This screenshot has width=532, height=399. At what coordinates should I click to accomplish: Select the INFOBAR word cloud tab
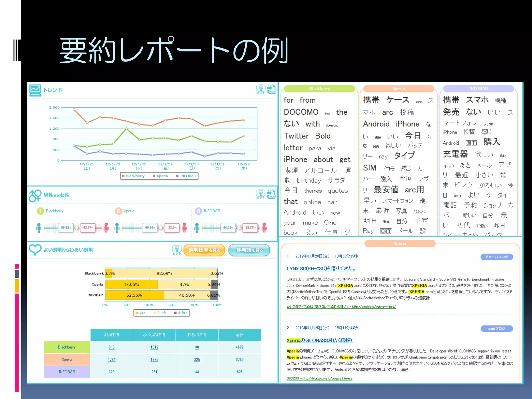478,89
